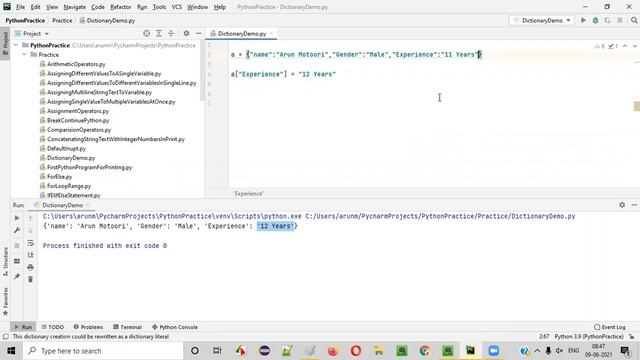The height and width of the screenshot is (360, 640).
Task: Click the down arrow in Run console
Action: click(x=30, y=231)
